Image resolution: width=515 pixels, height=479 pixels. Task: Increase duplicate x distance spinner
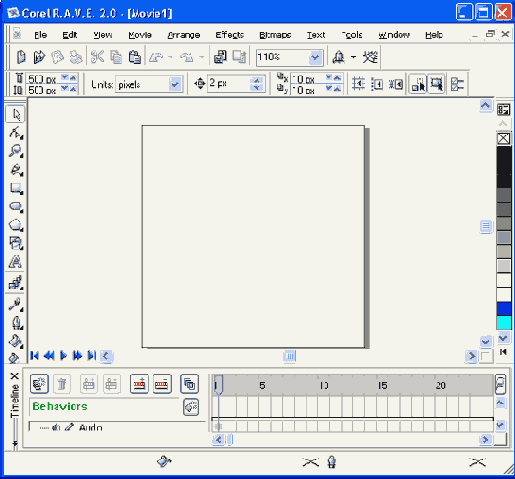point(337,78)
